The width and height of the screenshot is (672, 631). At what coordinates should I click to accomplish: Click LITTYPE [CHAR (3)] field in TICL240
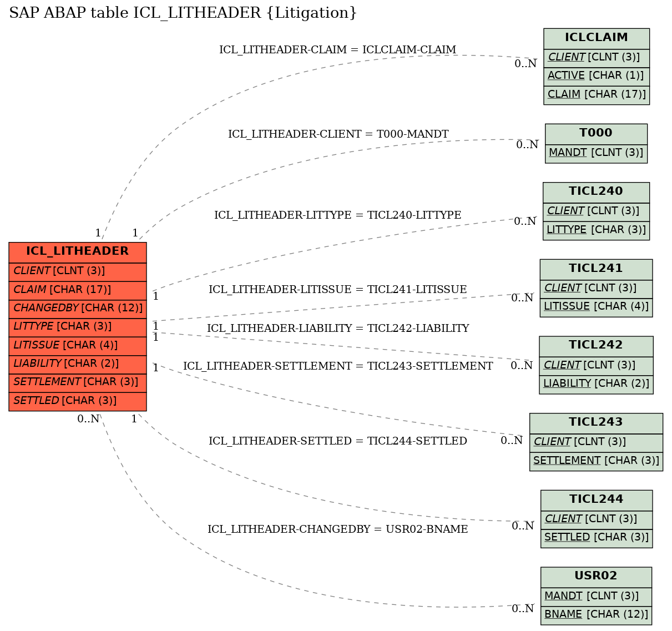pos(597,230)
